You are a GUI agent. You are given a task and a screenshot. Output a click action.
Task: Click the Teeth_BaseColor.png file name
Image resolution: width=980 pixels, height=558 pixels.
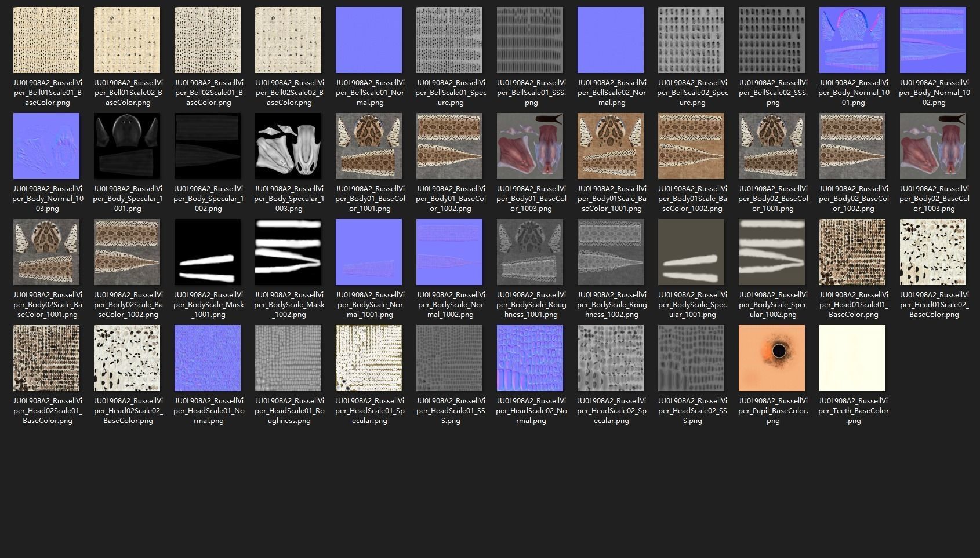tap(852, 411)
